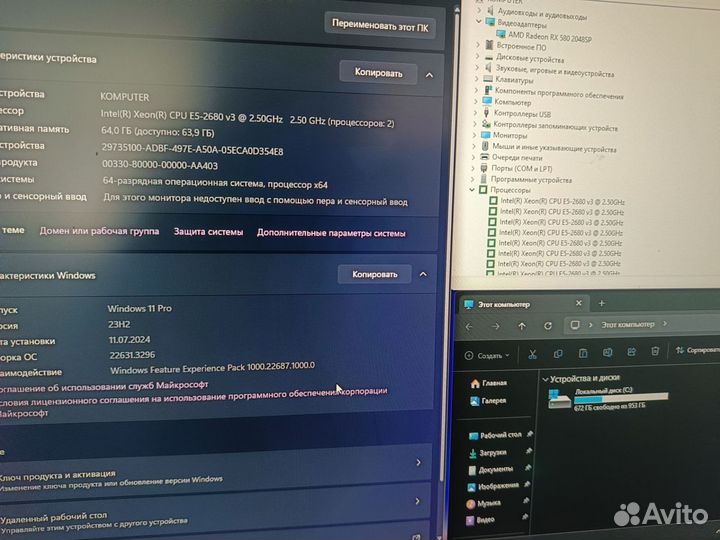The image size is (720, 540).
Task: Click the Share icon in Explorer toolbar
Action: pyautogui.click(x=631, y=352)
